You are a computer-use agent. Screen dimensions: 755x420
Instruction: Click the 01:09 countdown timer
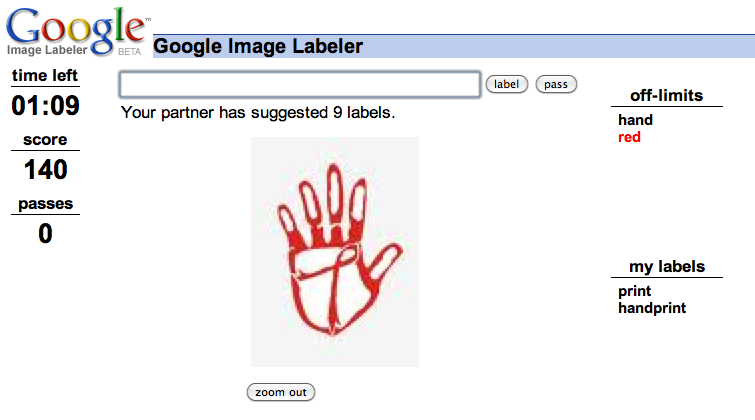pyautogui.click(x=45, y=106)
